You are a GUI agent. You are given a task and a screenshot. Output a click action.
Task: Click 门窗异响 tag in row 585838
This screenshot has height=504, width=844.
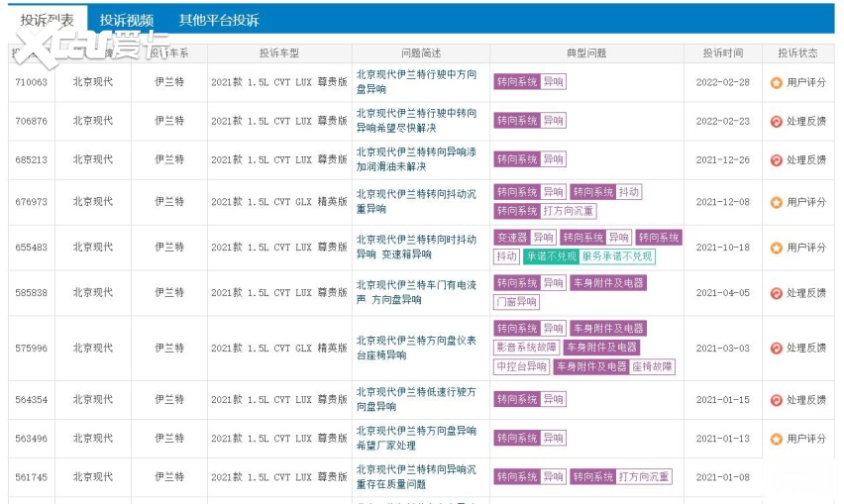pyautogui.click(x=517, y=302)
